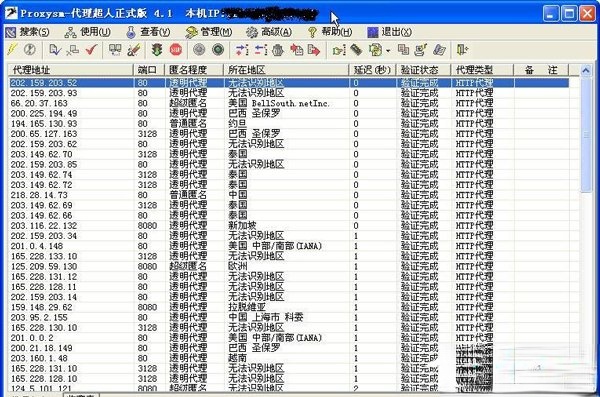Open the 管理(M) menu
This screenshot has height=397, width=600.
tap(209, 32)
